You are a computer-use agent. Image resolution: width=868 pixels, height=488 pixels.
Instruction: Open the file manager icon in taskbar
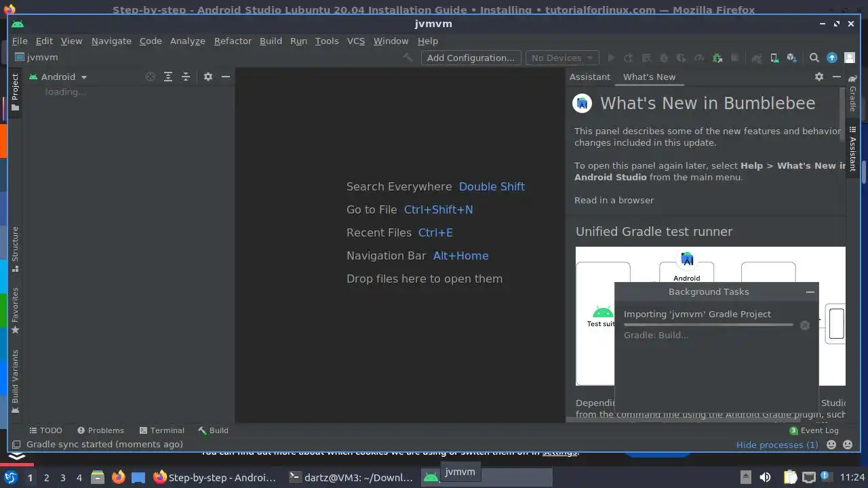pos(98,477)
